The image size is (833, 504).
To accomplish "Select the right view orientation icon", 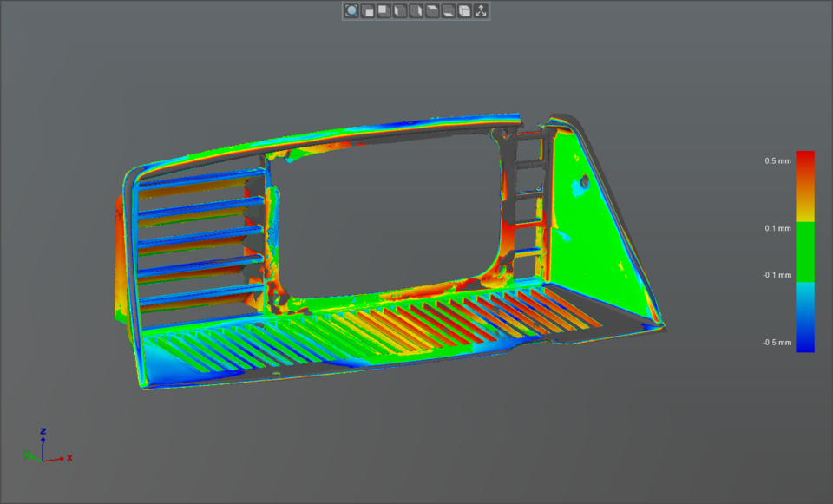I will point(415,12).
